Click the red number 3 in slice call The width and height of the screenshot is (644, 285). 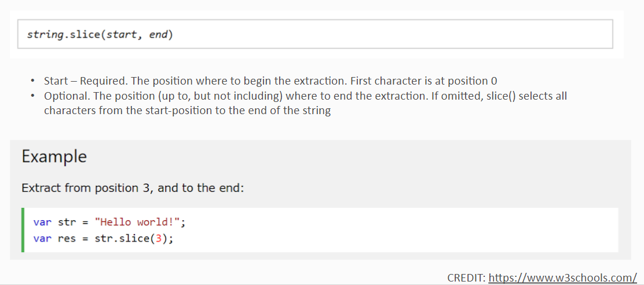point(158,239)
